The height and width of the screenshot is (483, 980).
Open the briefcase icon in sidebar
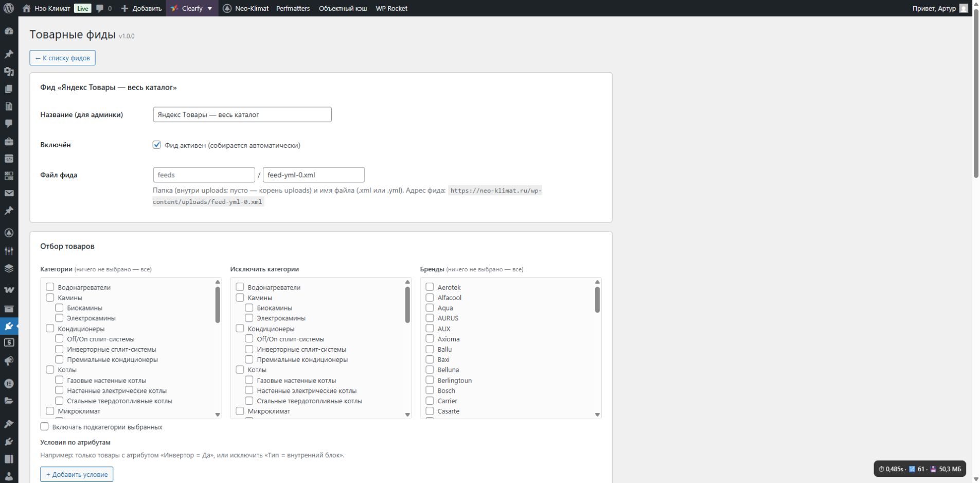tap(9, 141)
